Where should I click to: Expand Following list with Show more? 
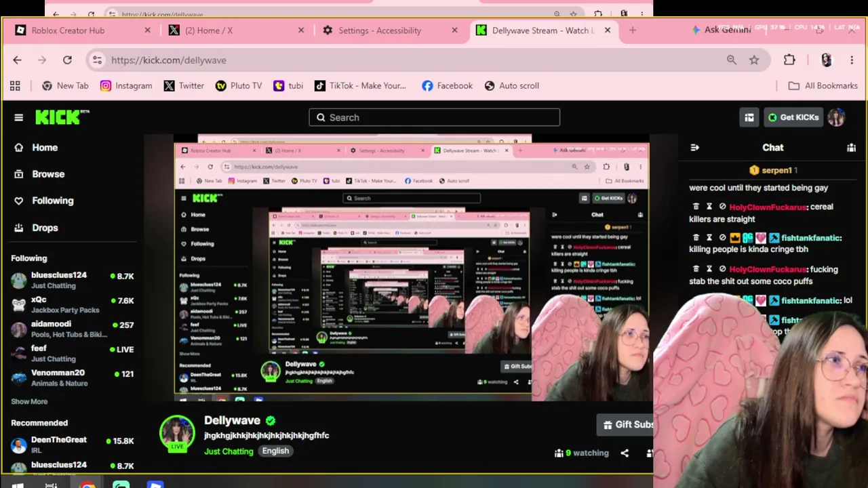coord(29,401)
